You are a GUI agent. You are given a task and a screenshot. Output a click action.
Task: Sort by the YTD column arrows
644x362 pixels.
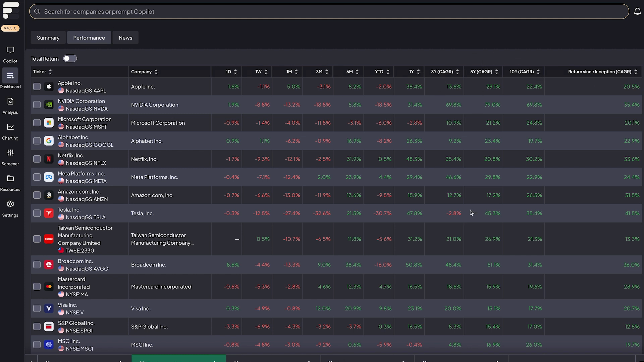click(388, 72)
